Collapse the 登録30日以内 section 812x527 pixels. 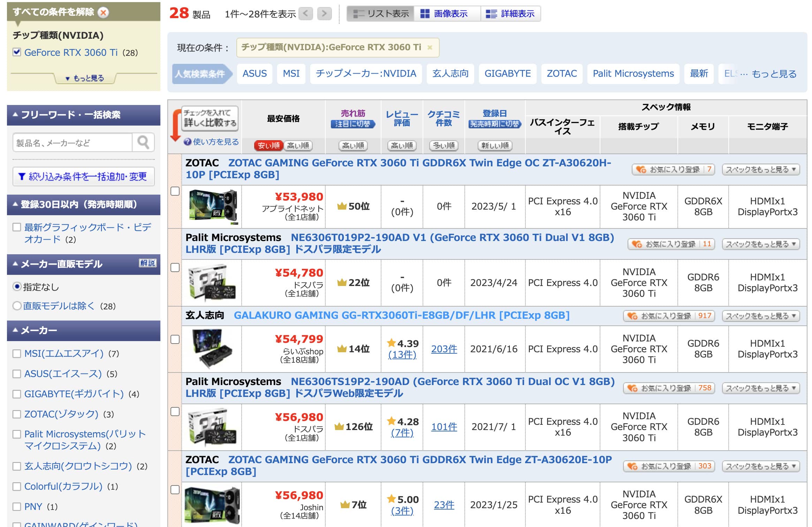[84, 205]
